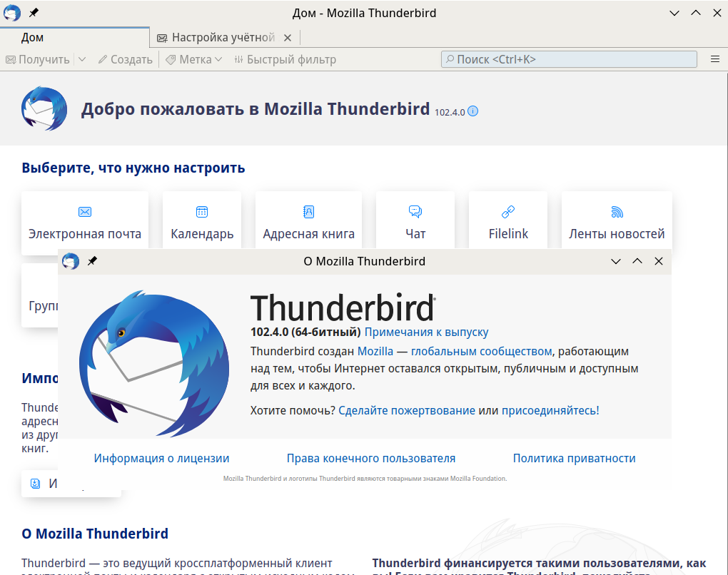Click the Адресная книга contact icon
The image size is (728, 575).
[x=309, y=212]
